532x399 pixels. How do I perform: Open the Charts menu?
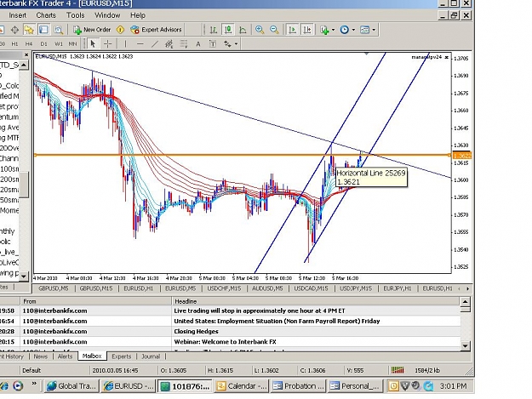click(46, 15)
